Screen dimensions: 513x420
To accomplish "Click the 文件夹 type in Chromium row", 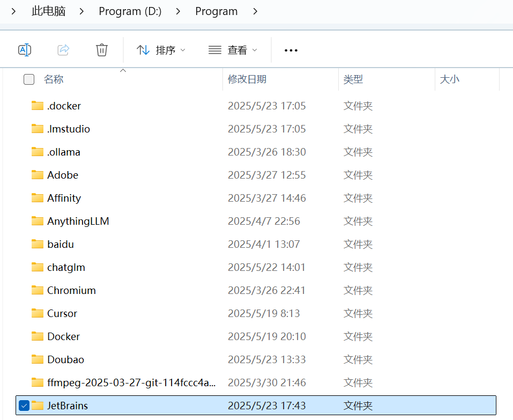I will [x=358, y=290].
